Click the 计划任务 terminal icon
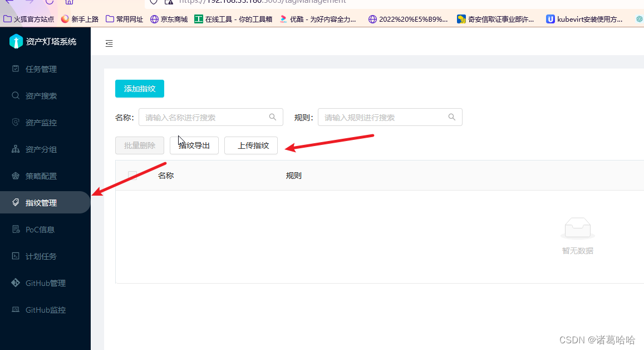This screenshot has height=350, width=644. point(16,256)
